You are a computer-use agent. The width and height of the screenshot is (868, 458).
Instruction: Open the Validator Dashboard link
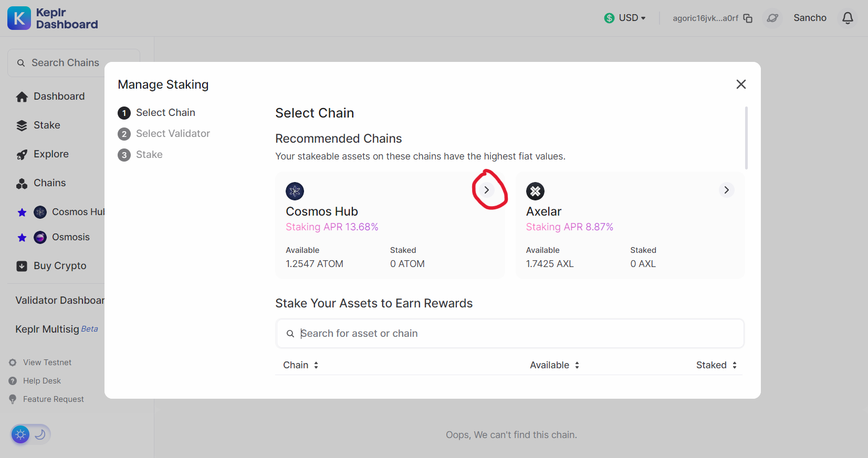[x=60, y=301]
